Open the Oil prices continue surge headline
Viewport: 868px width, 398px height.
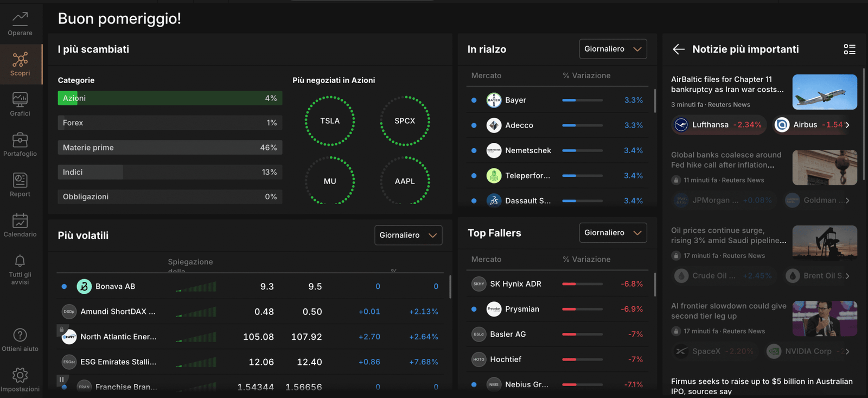point(729,235)
